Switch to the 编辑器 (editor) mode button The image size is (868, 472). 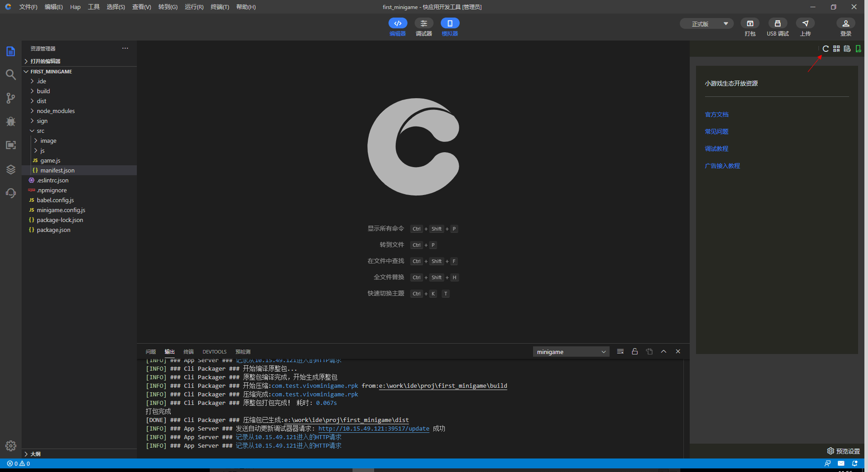tap(398, 27)
